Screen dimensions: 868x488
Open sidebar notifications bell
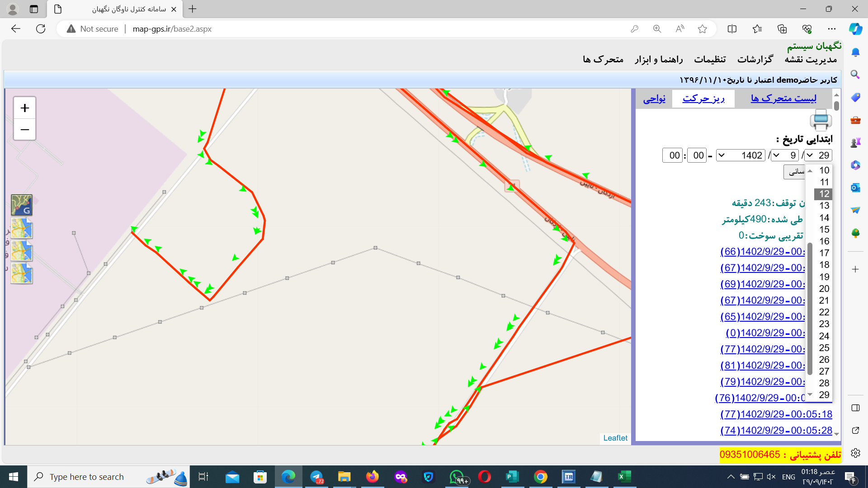pyautogui.click(x=855, y=52)
